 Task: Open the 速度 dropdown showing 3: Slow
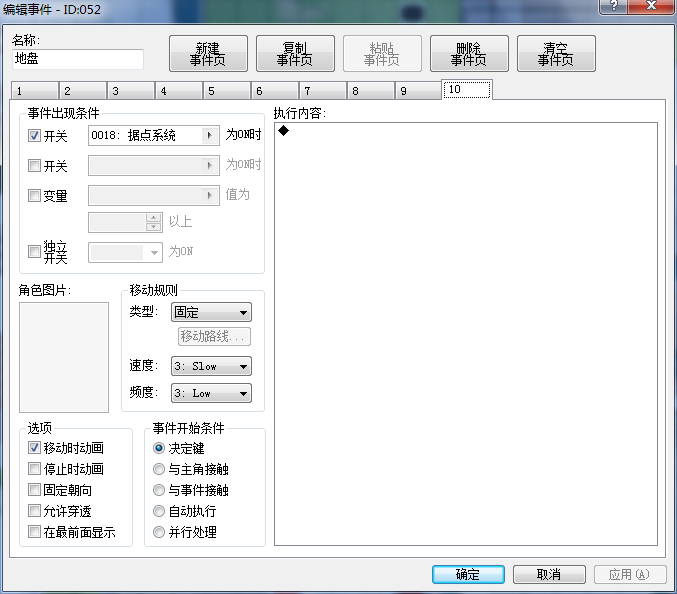tap(211, 366)
